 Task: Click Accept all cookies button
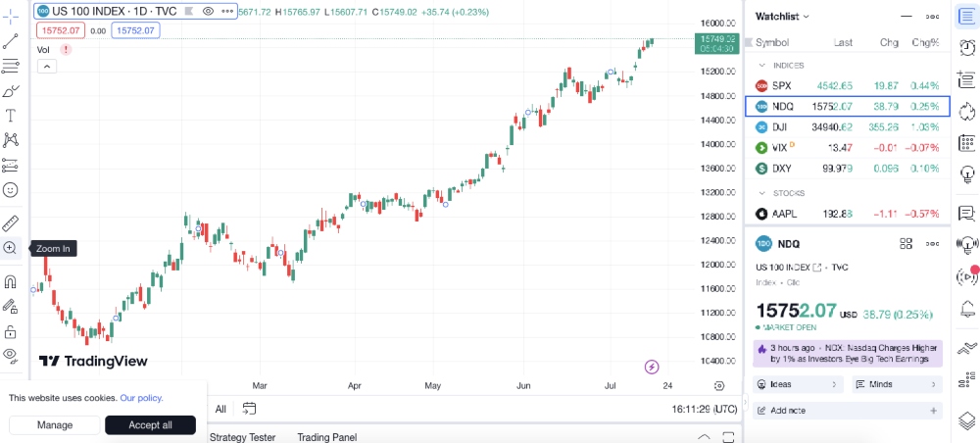[150, 425]
